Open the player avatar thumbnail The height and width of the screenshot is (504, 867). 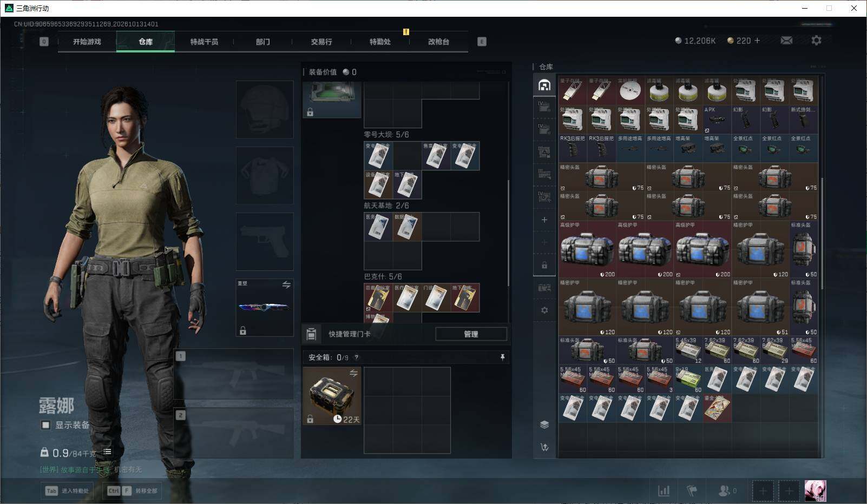(x=815, y=491)
